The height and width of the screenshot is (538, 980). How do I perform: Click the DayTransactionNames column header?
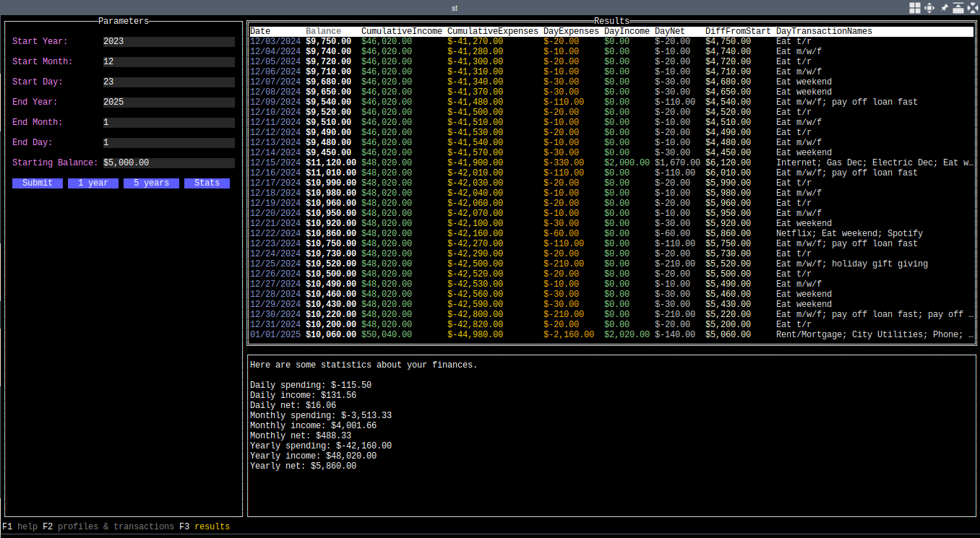pos(824,32)
